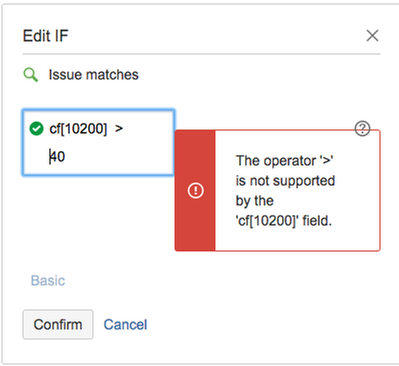The width and height of the screenshot is (399, 366).
Task: Click the divider line under Edit IF
Action: tap(201, 54)
